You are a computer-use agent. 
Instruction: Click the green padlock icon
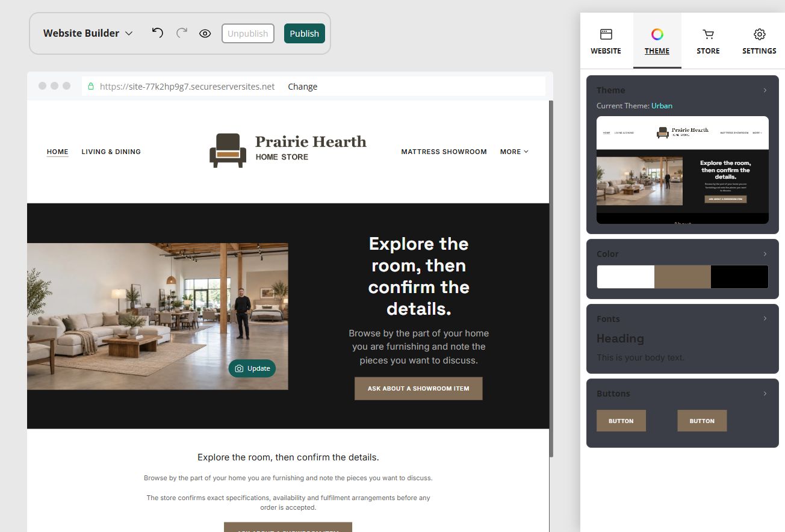[91, 87]
